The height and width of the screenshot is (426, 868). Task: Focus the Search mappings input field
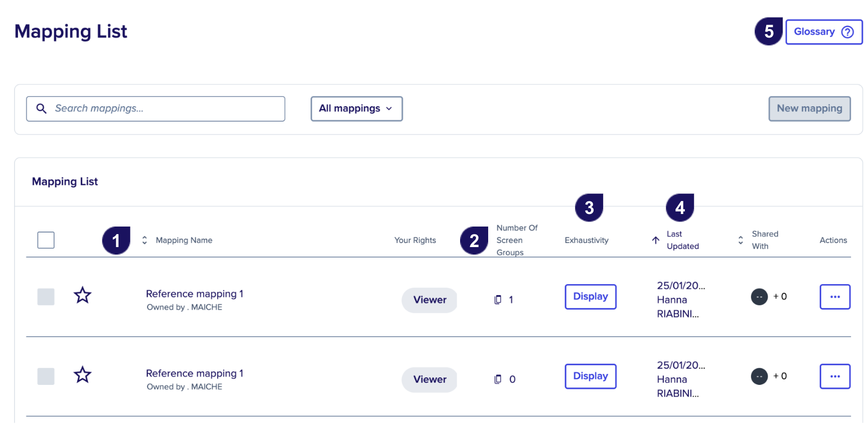[156, 109]
